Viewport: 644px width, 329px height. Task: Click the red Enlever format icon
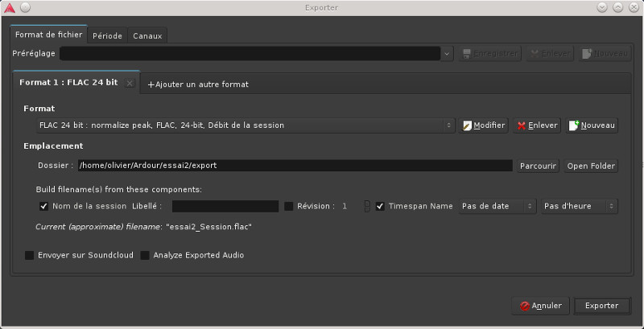coord(522,125)
